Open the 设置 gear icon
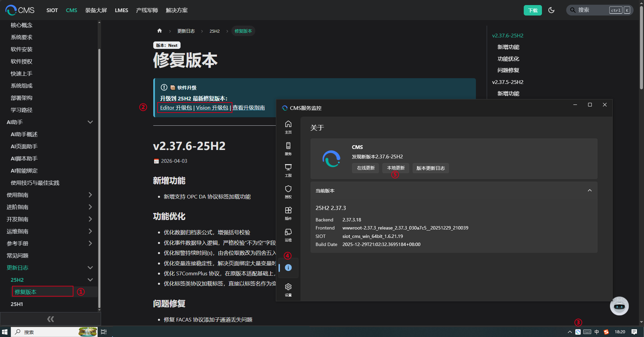The height and width of the screenshot is (337, 644). pyautogui.click(x=288, y=289)
